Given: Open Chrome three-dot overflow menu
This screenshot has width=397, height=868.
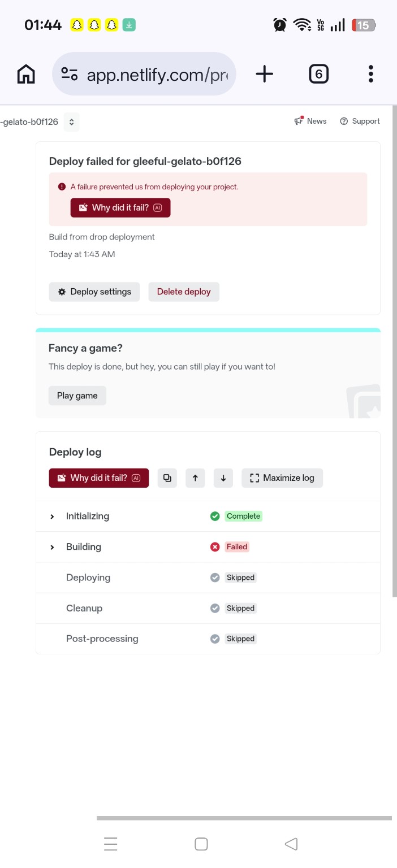Looking at the screenshot, I should click(371, 74).
